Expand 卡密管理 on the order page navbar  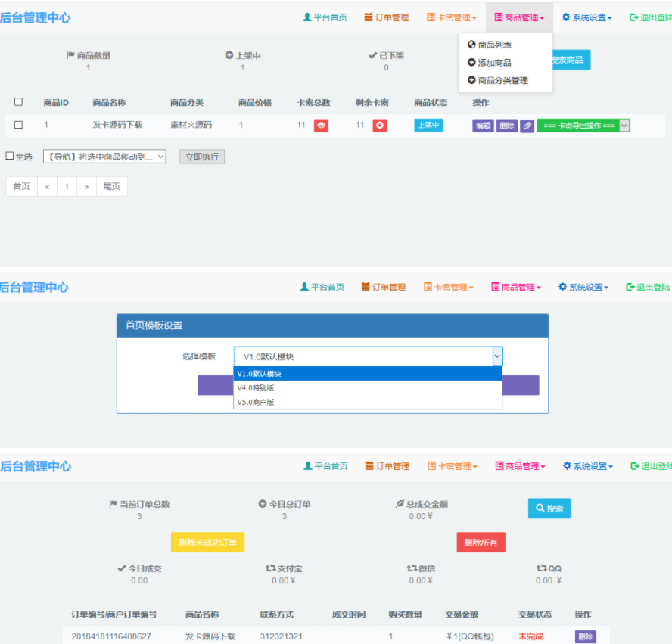[x=453, y=465]
